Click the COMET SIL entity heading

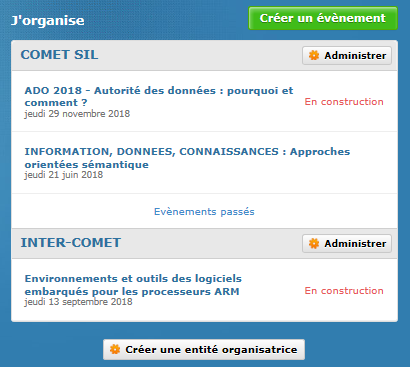[59, 55]
